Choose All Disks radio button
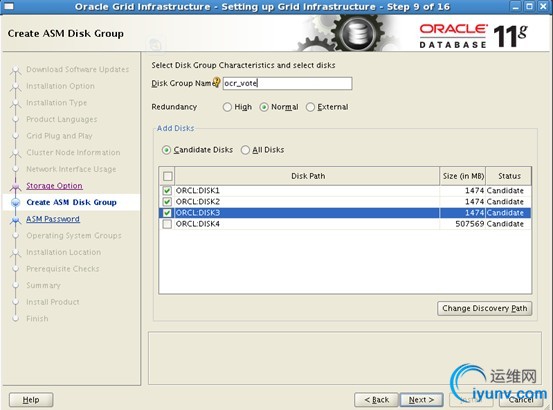The image size is (553, 410). (245, 150)
